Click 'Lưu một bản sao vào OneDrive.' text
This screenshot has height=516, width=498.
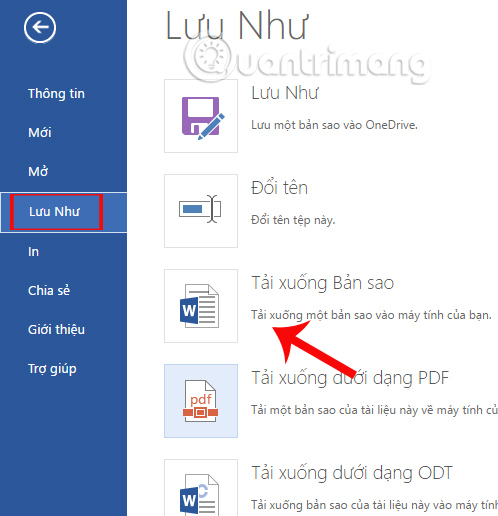tap(334, 125)
